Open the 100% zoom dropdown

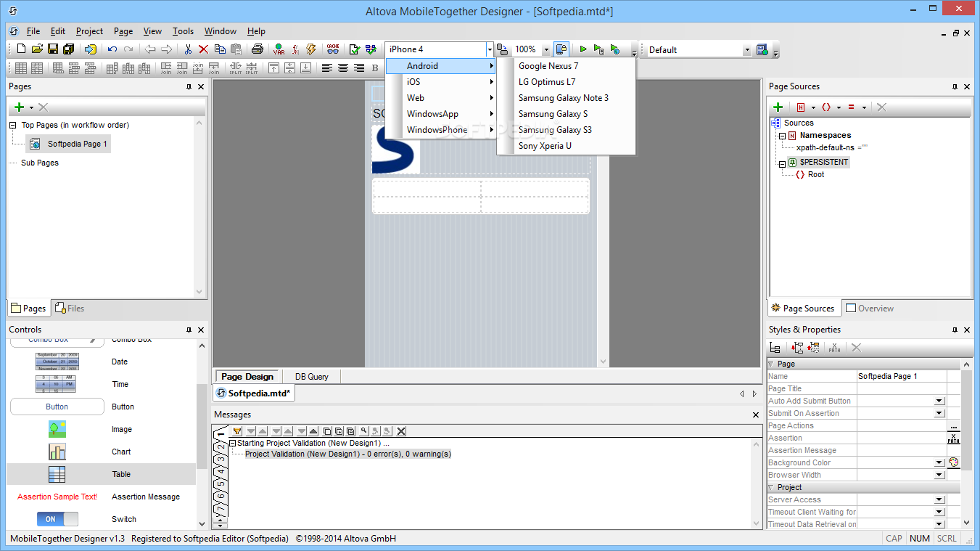pyautogui.click(x=546, y=49)
